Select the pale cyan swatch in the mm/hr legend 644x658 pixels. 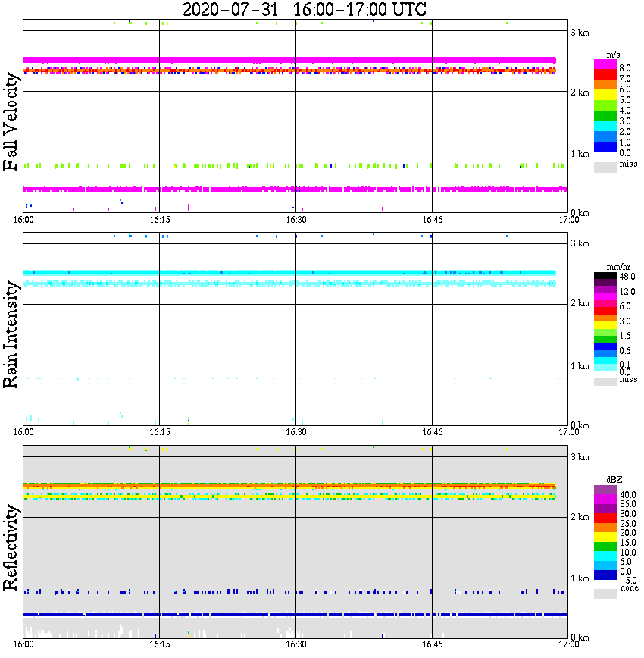point(605,368)
